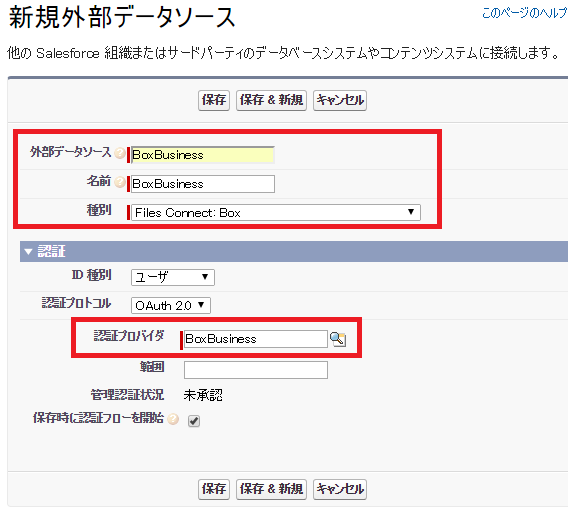Image resolution: width=568 pixels, height=513 pixels.
Task: Open the ID 種別 dropdown showing ユーザ
Action: coord(173,277)
